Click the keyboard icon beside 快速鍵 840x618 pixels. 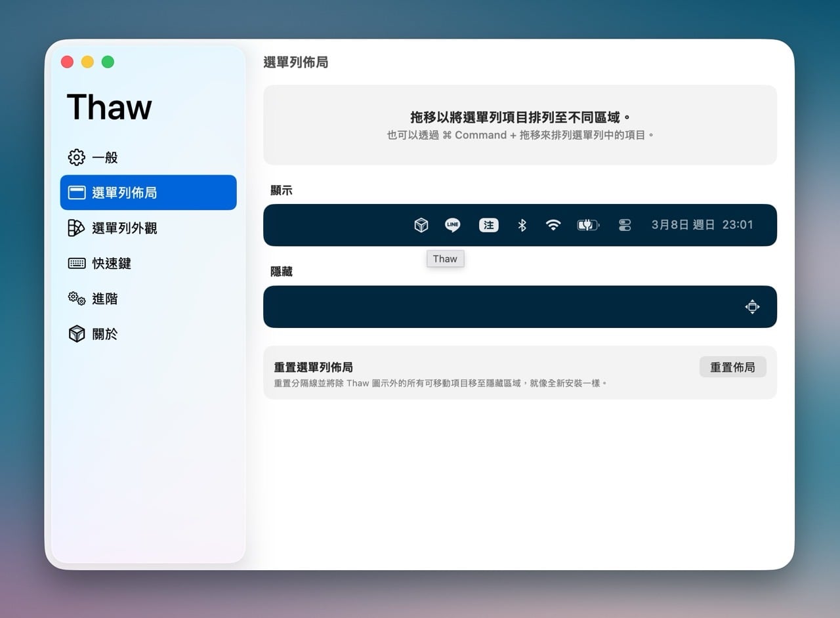point(77,264)
